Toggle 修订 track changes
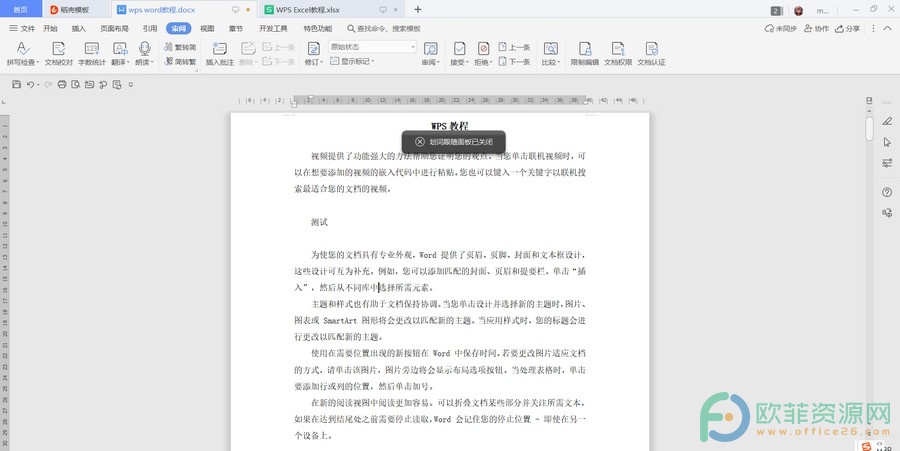 coord(314,53)
